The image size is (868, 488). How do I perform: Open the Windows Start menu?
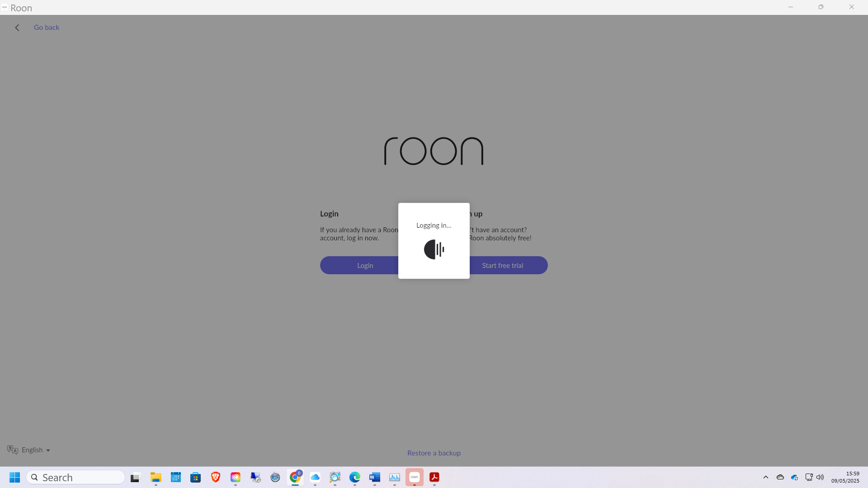pyautogui.click(x=14, y=477)
